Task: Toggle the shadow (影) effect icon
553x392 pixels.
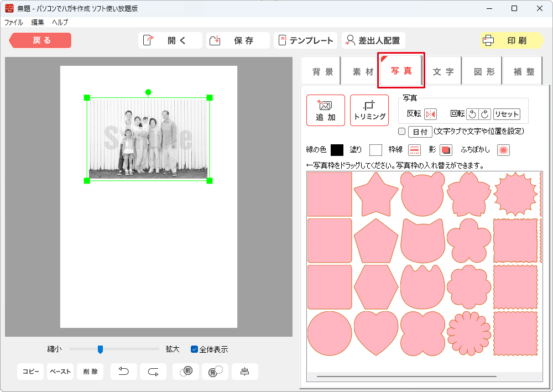Action: tap(446, 150)
